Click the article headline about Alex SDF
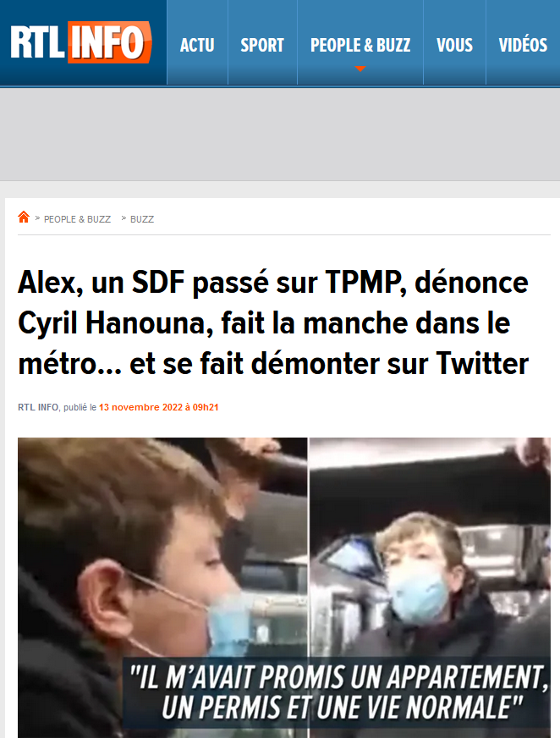Image resolution: width=560 pixels, height=738 pixels. coord(273,323)
